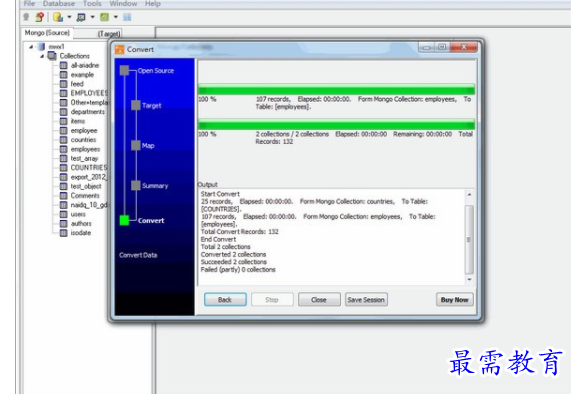Click the Save Session button
This screenshot has height=394, width=571.
366,300
